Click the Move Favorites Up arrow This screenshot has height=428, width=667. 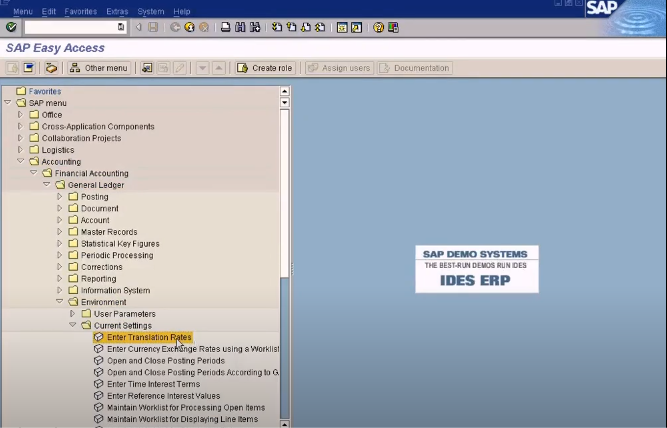pos(219,68)
